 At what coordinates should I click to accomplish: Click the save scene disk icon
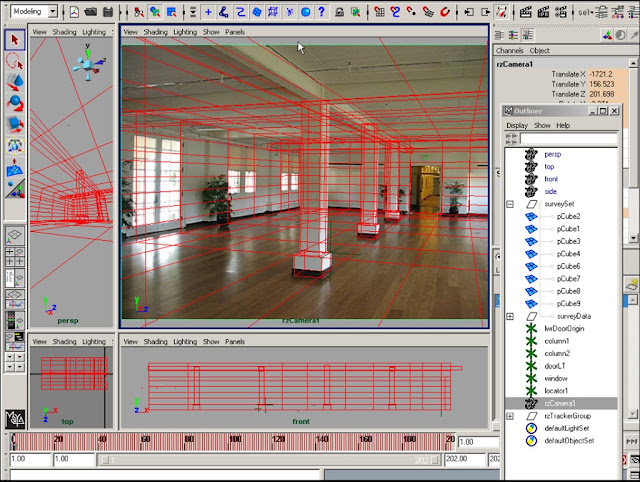(x=108, y=12)
